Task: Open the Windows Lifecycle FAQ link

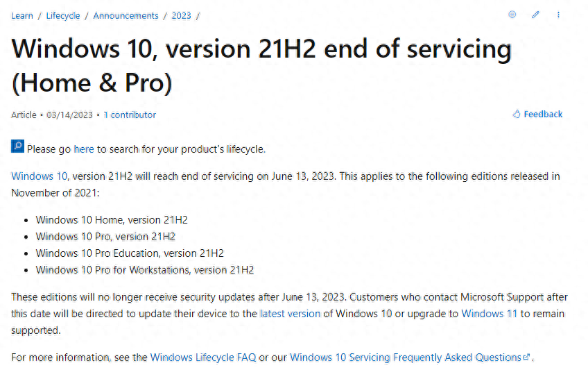Action: coord(203,357)
